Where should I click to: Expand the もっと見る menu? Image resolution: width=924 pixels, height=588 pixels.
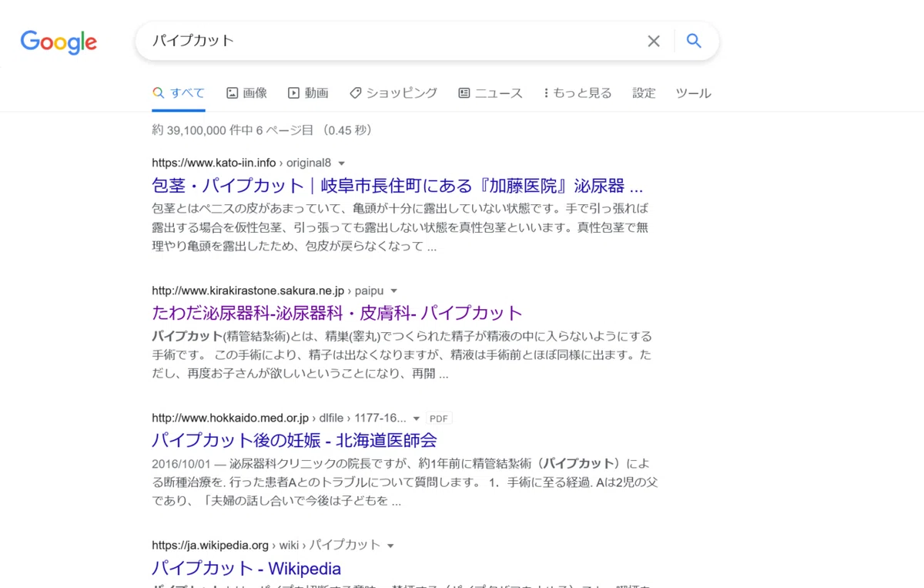click(577, 93)
